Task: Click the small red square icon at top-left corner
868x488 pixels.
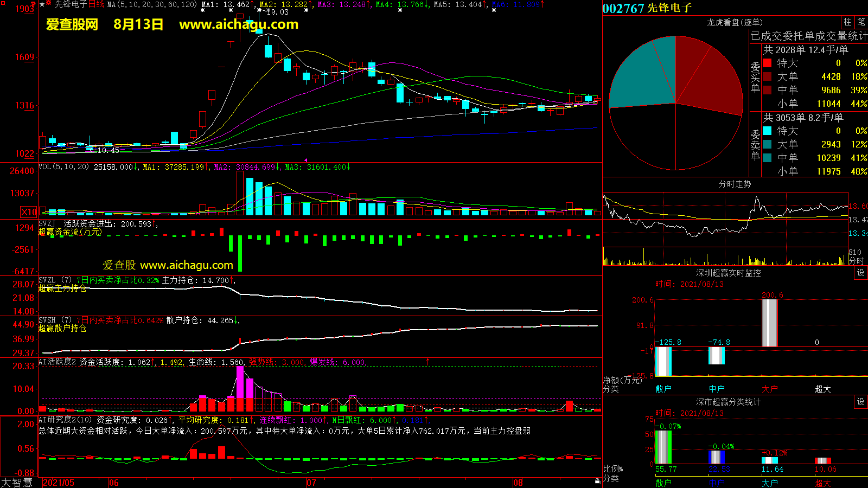Action: click(3, 3)
